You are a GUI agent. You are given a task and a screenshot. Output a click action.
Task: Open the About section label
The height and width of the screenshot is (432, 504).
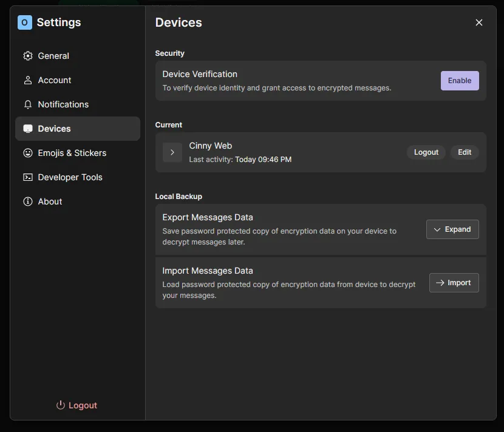(50, 201)
